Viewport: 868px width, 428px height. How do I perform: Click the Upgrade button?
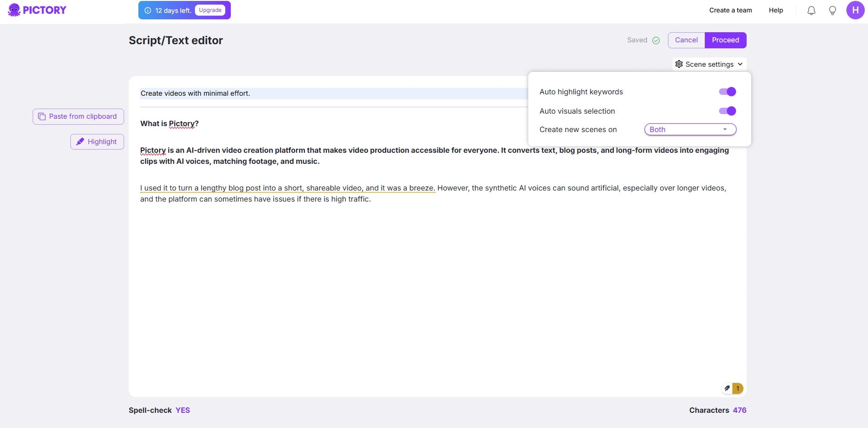coord(210,10)
